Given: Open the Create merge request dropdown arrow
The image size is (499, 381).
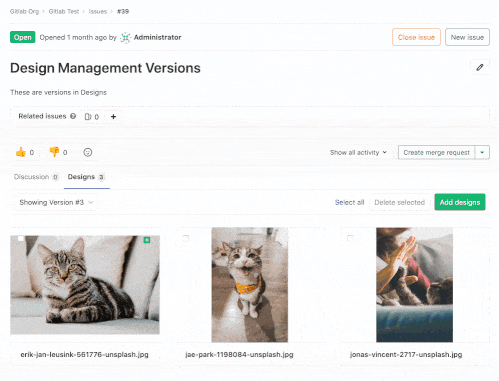Looking at the screenshot, I should pos(482,152).
